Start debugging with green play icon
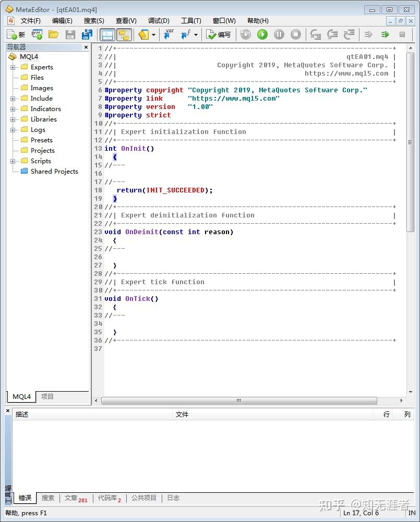Screen dimensions: 420x522 click(262, 34)
